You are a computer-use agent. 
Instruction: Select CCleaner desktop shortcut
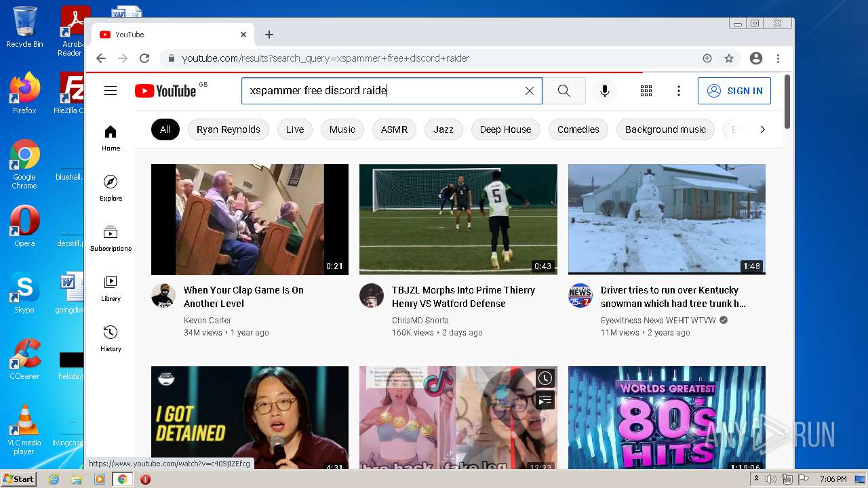tap(24, 359)
